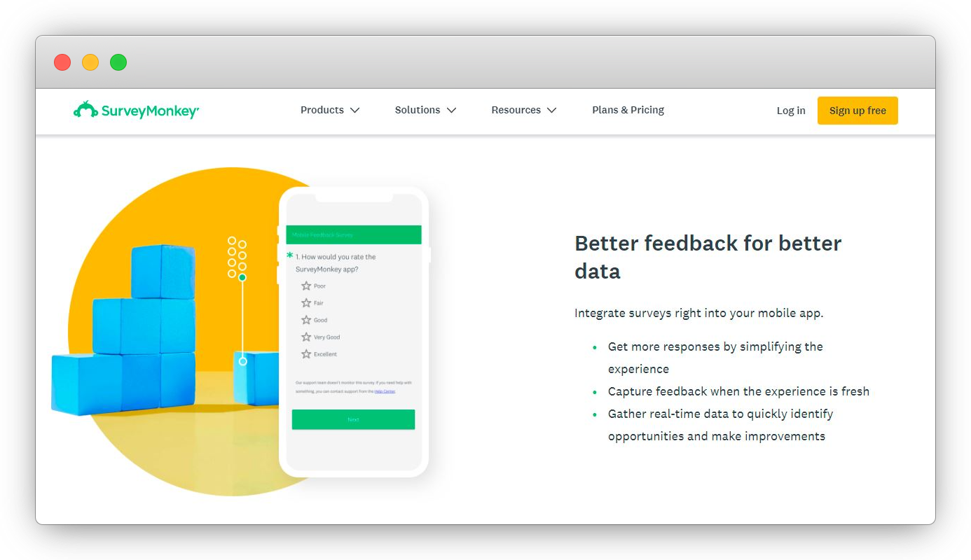Click the red close window button
This screenshot has width=971, height=560.
pos(62,62)
